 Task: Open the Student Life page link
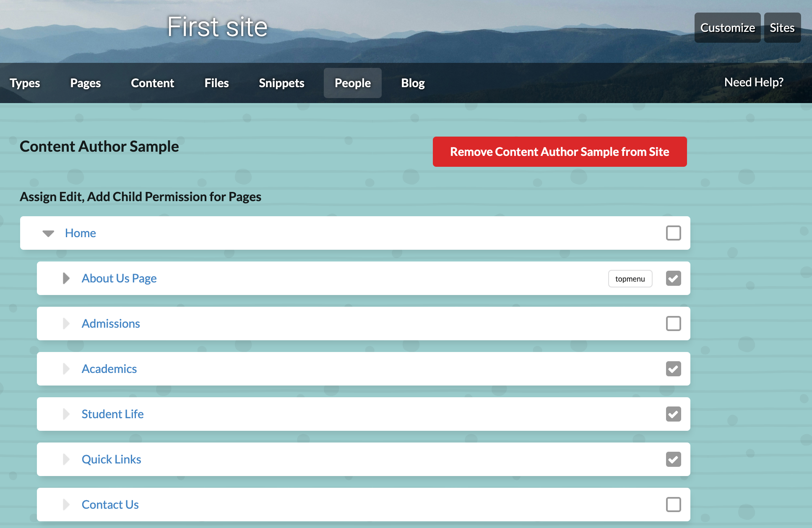pyautogui.click(x=112, y=414)
